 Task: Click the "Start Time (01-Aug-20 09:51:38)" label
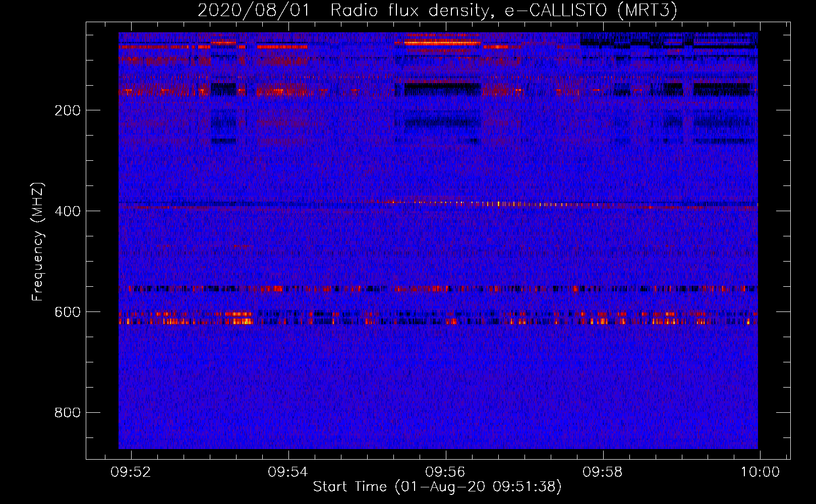click(x=437, y=487)
